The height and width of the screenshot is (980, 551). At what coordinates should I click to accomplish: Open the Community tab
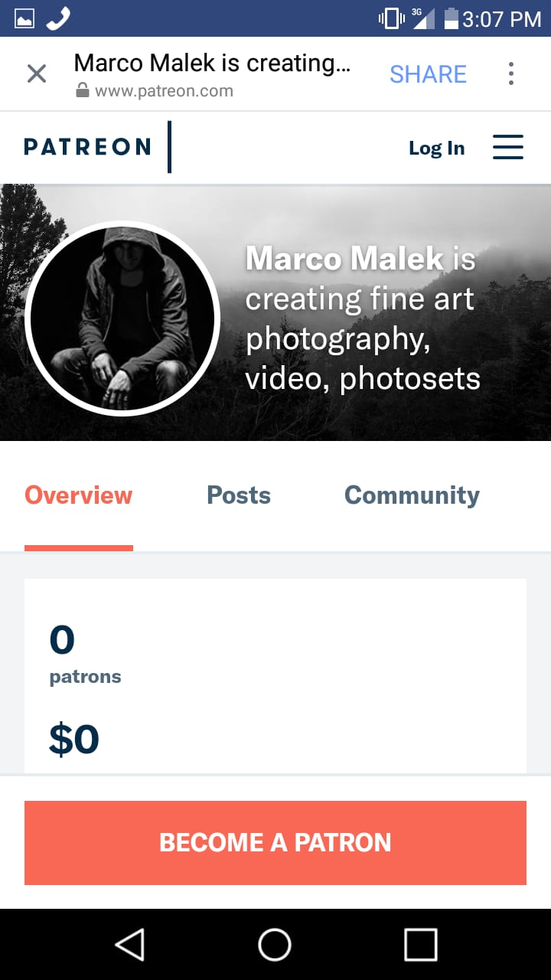pyautogui.click(x=412, y=495)
